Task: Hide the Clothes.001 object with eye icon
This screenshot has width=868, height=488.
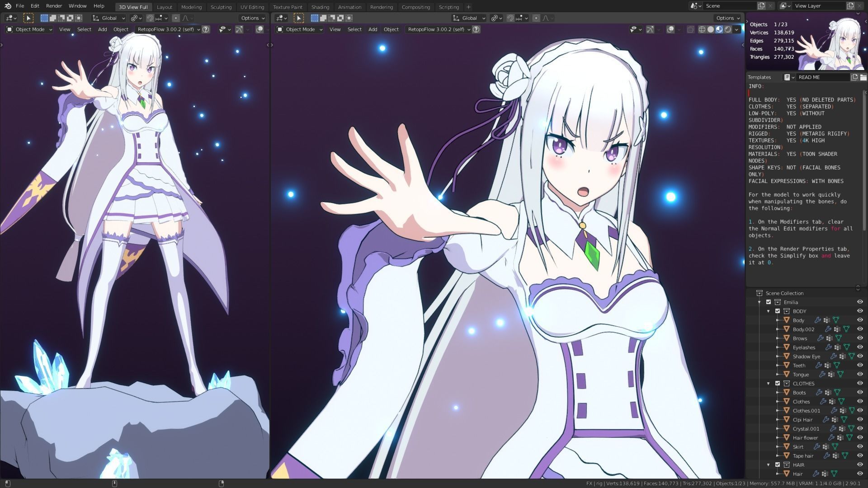Action: (x=860, y=411)
